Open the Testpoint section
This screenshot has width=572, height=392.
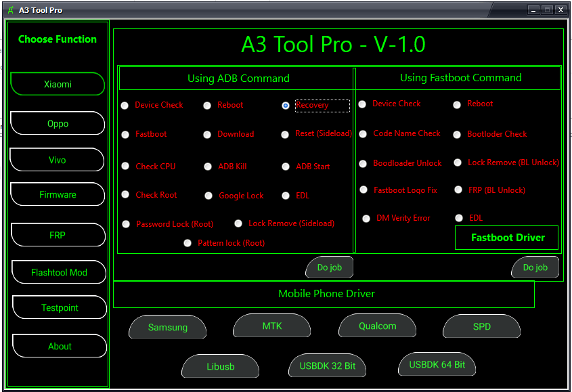(59, 307)
